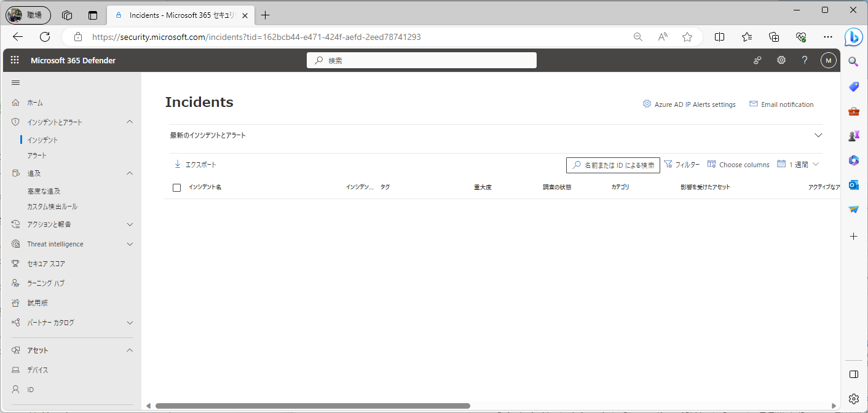Open the account manager avatar M
The height and width of the screenshot is (413, 868).
(828, 60)
